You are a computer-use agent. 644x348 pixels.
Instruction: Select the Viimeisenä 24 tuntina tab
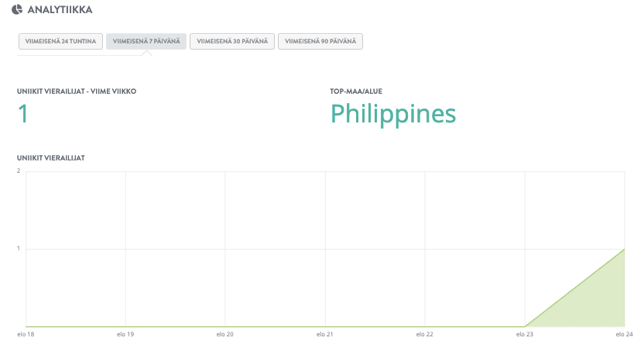(x=59, y=41)
